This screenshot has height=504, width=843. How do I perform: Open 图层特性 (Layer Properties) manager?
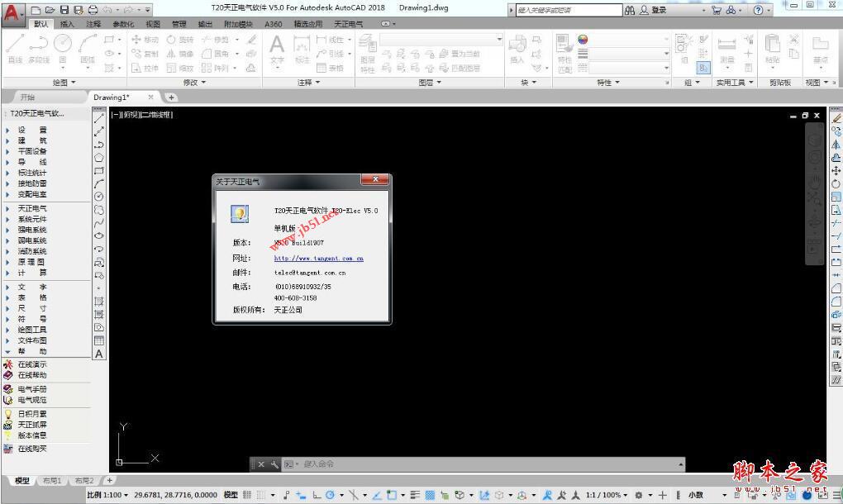tap(368, 54)
